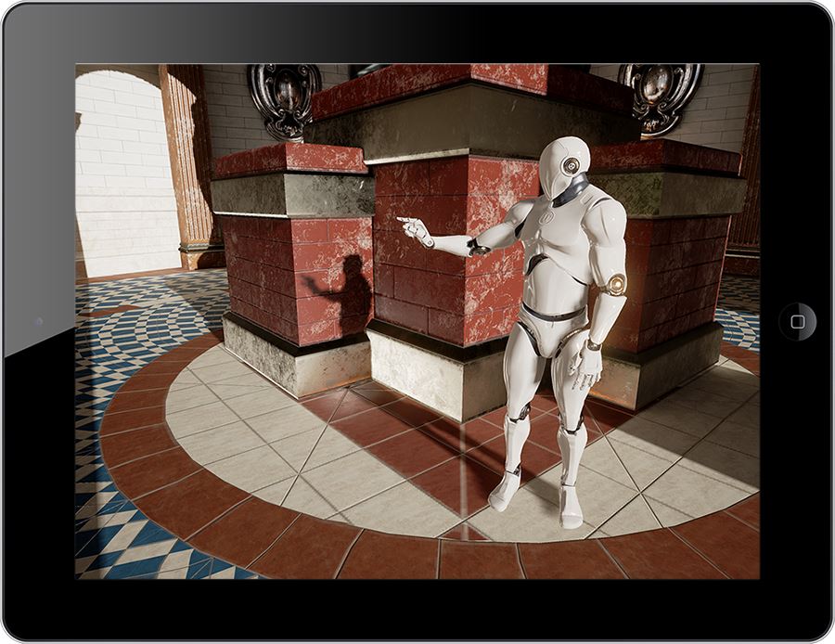This screenshot has width=835, height=644.
Task: Tap the wrist device on the outstretched arm
Action: click(x=478, y=247)
